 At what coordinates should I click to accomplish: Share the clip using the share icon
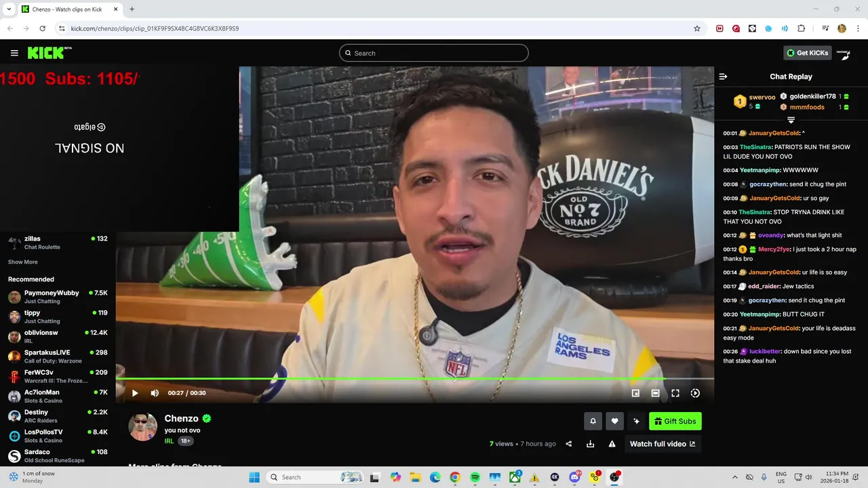click(569, 444)
